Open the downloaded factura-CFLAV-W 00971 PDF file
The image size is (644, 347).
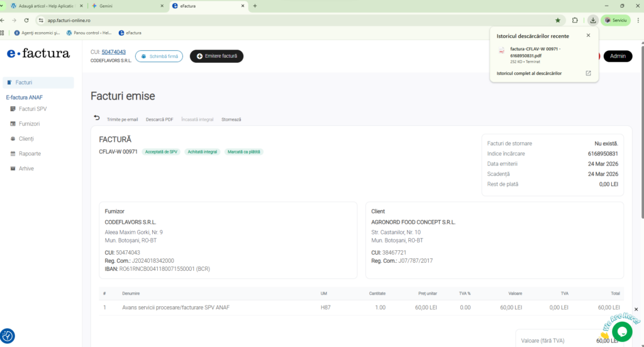(x=535, y=52)
